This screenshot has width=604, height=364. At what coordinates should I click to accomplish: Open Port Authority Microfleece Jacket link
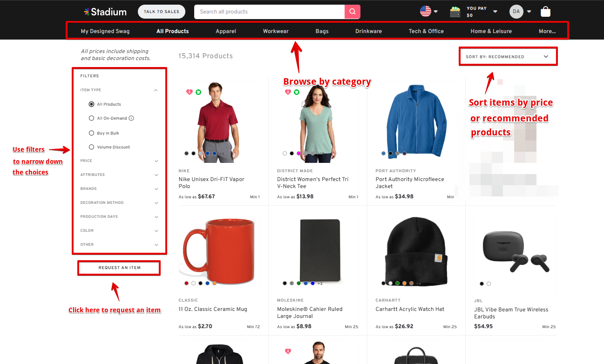click(410, 182)
